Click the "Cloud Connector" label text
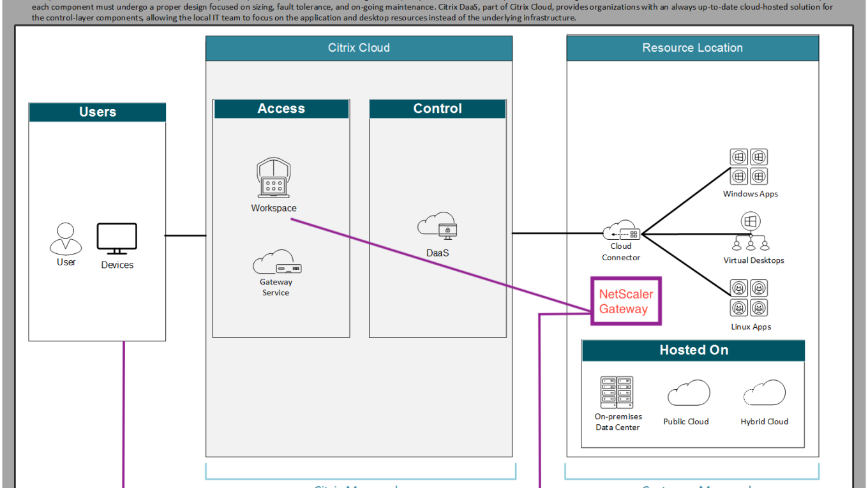Screen dimensions: 868x488 621,252
